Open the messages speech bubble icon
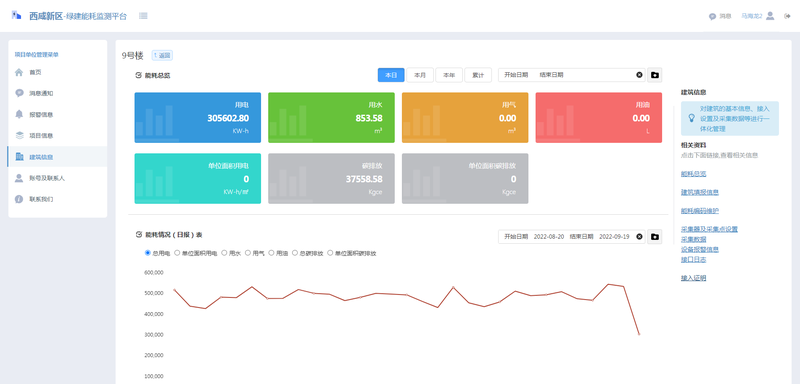 [x=712, y=16]
